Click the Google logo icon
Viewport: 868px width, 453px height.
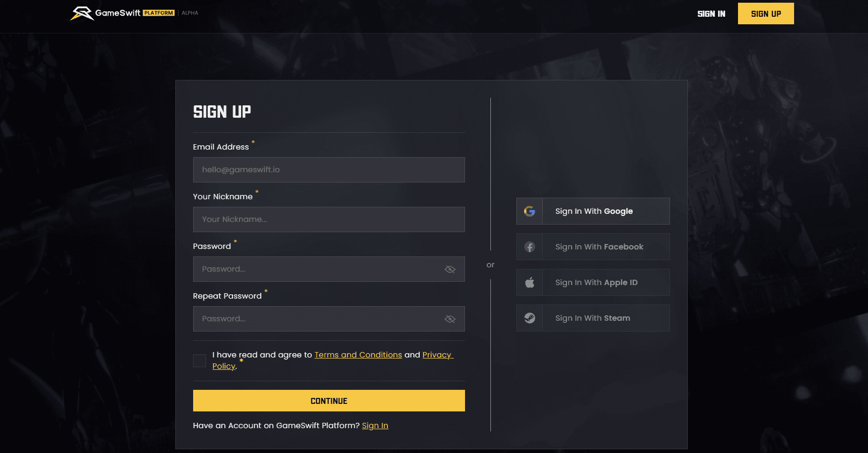[530, 211]
